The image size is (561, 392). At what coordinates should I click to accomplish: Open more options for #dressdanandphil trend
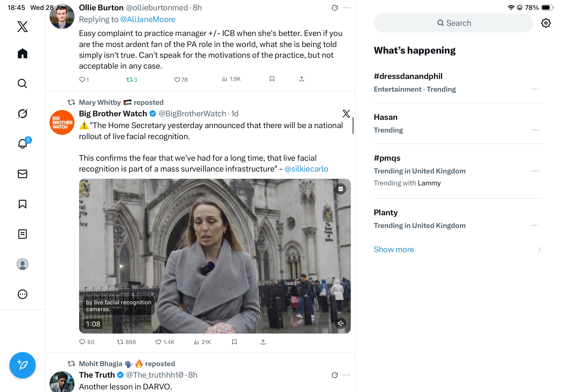[x=535, y=89]
